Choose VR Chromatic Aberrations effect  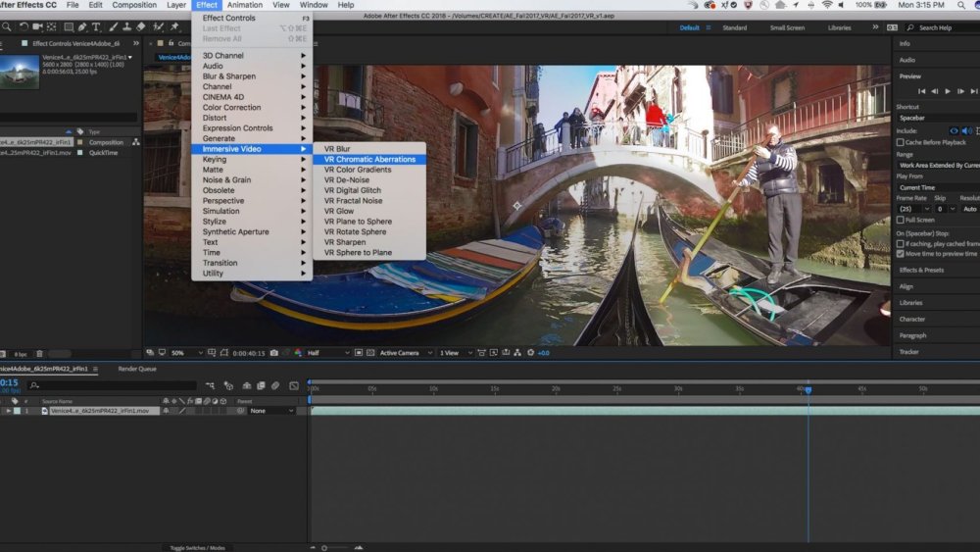(x=369, y=160)
